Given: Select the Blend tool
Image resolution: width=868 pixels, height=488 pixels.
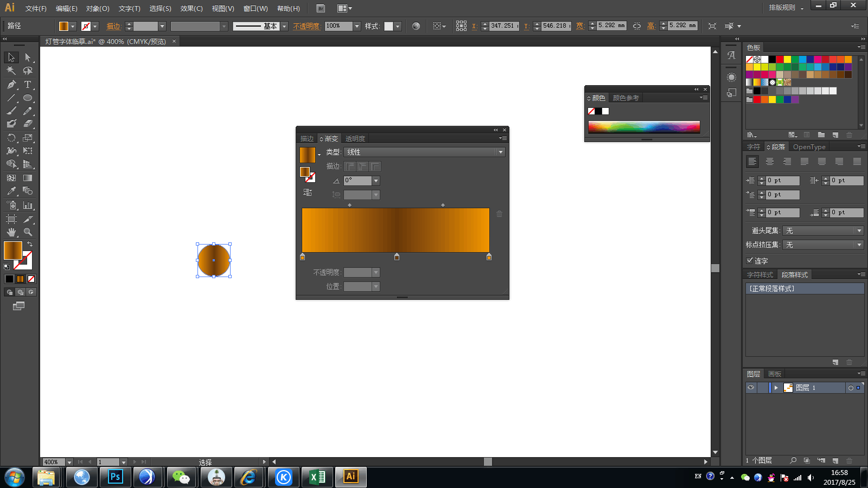Looking at the screenshot, I should point(28,191).
